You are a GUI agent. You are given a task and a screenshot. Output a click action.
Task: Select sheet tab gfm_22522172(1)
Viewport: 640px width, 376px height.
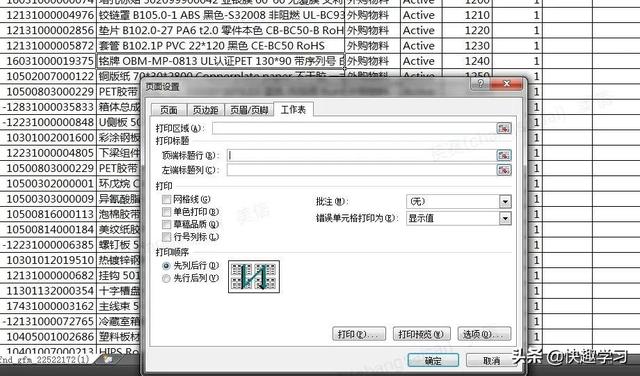(x=44, y=360)
